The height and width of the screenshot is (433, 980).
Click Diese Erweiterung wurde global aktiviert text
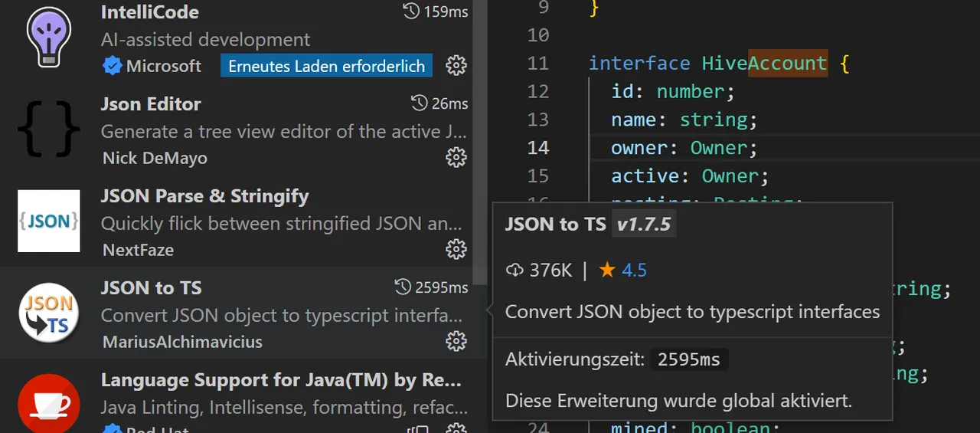tap(678, 400)
